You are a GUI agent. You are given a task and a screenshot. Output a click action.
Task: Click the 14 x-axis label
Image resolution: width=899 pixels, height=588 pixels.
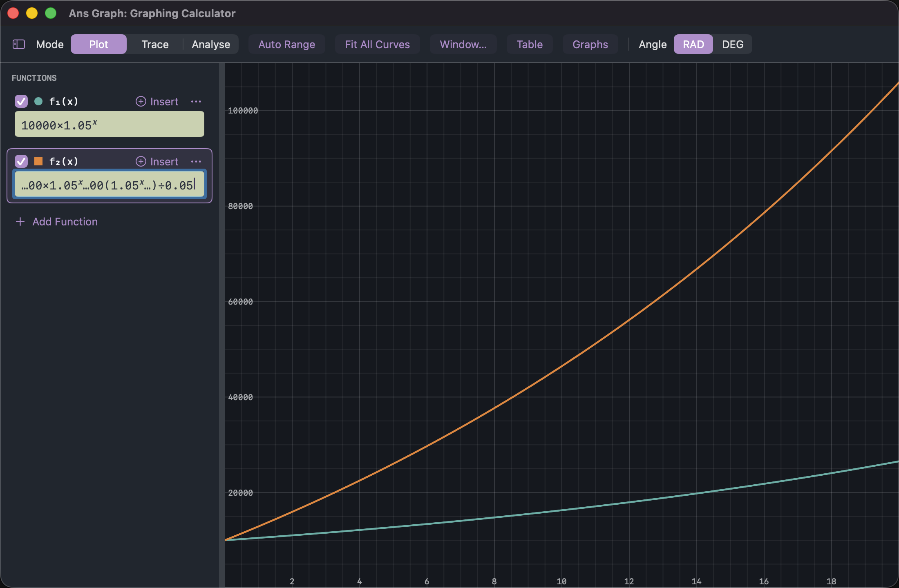[696, 581]
